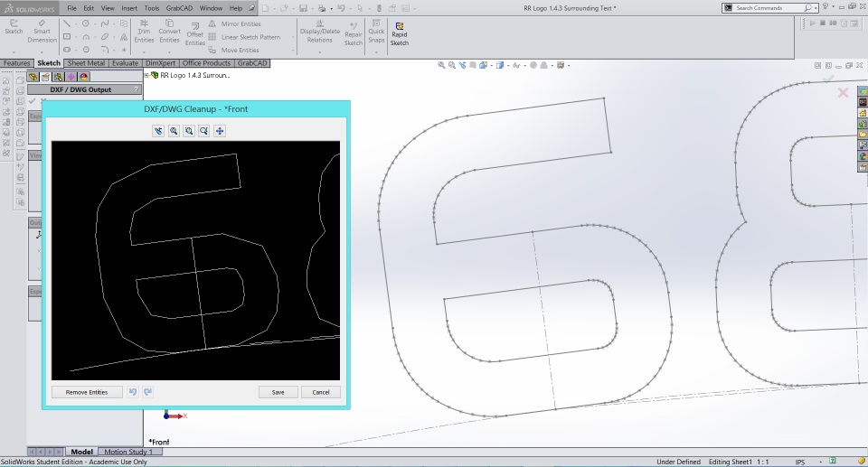Click the Convert Entities tool
The height and width of the screenshot is (467, 868).
(169, 31)
